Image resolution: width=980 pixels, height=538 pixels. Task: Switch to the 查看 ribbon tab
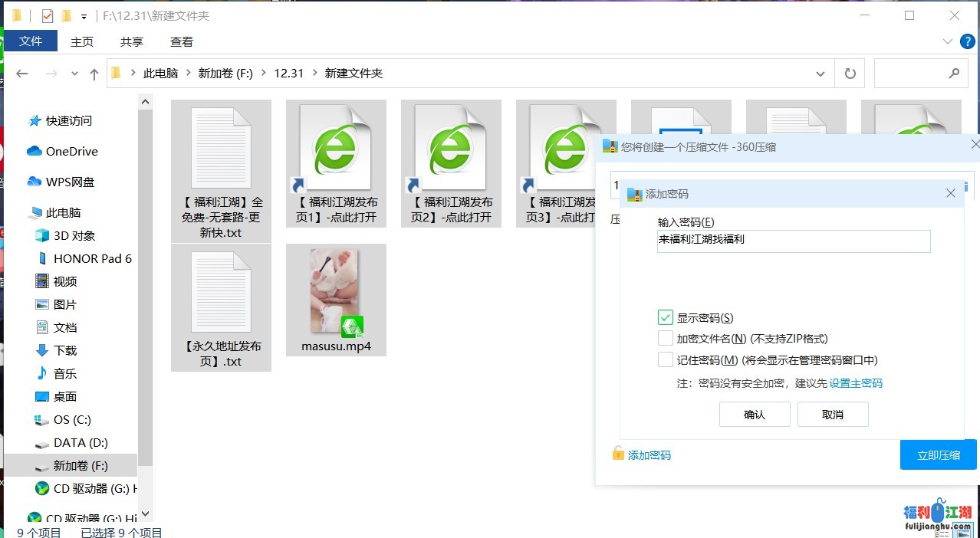(182, 42)
